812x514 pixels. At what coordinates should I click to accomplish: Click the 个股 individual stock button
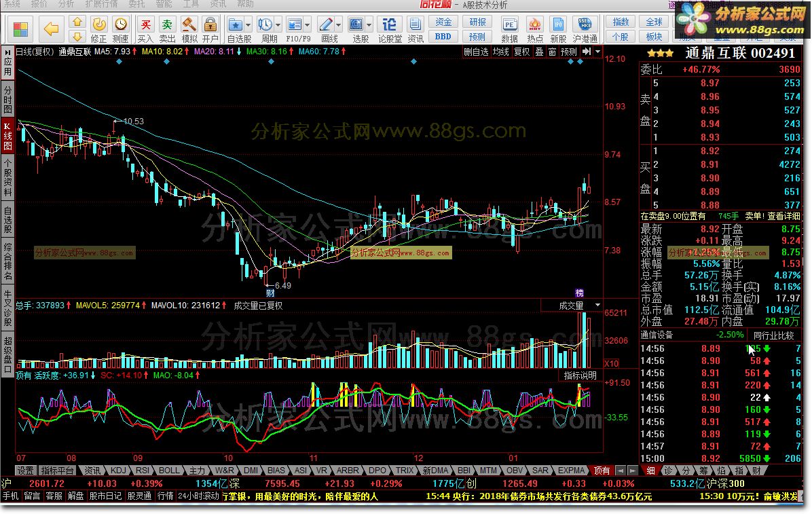[x=621, y=37]
